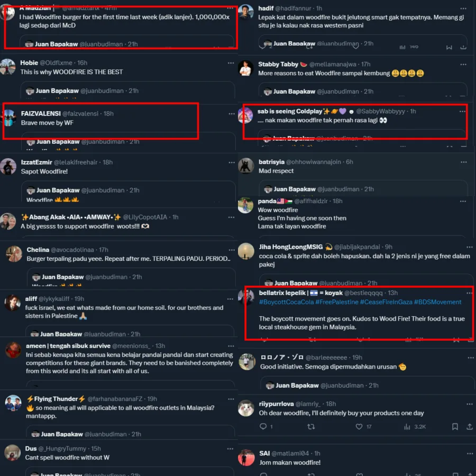Retweet riiypurrlova's woodfire tweet
Image resolution: width=476 pixels, height=476 pixels.
tap(311, 426)
